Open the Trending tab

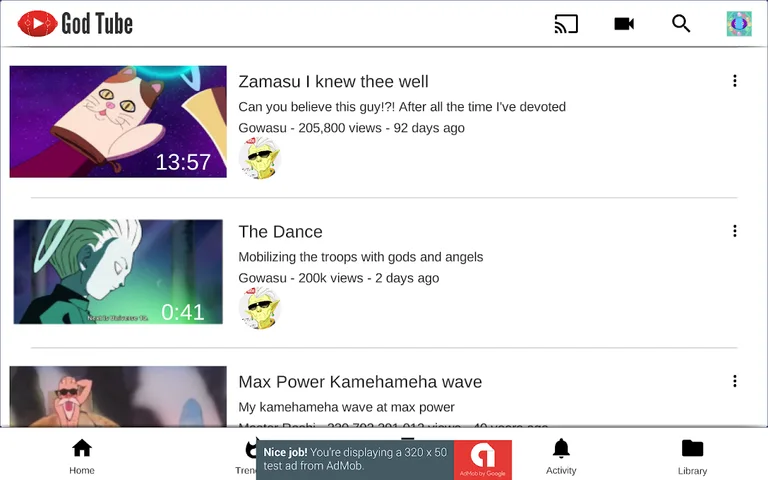pos(246,456)
